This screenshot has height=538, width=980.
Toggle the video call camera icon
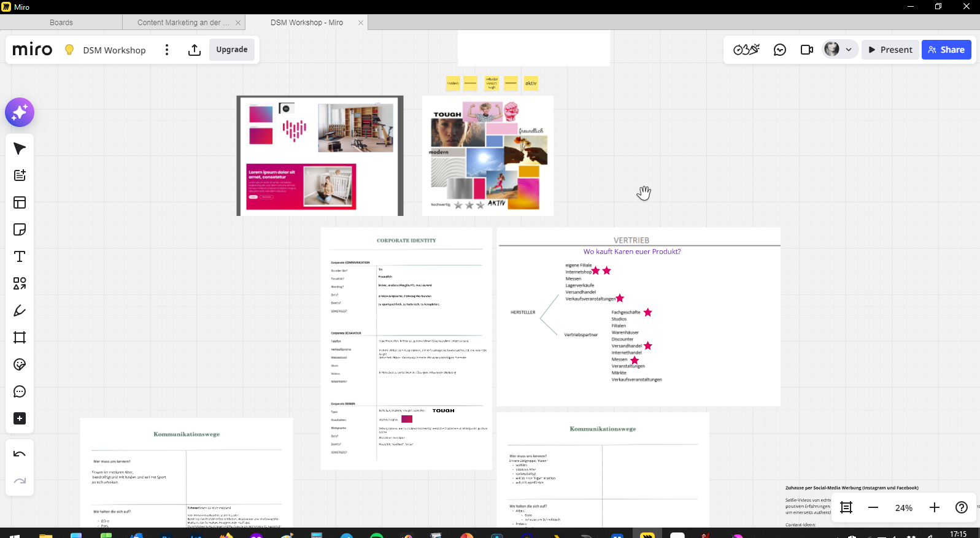[x=806, y=50]
